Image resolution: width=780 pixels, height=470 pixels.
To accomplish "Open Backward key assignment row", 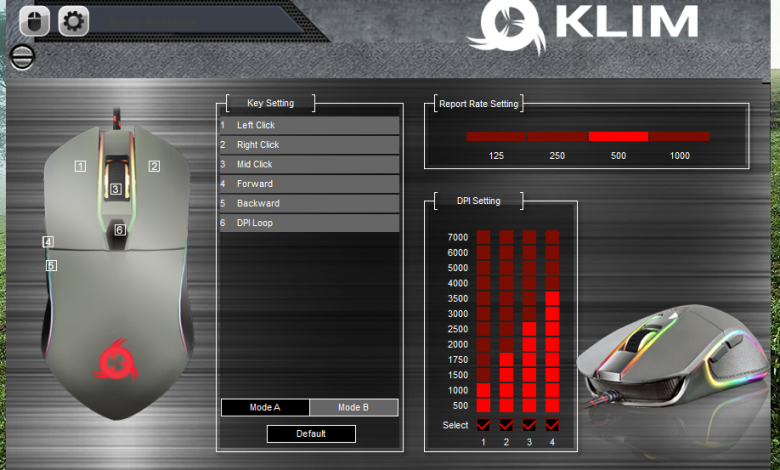I will click(309, 203).
